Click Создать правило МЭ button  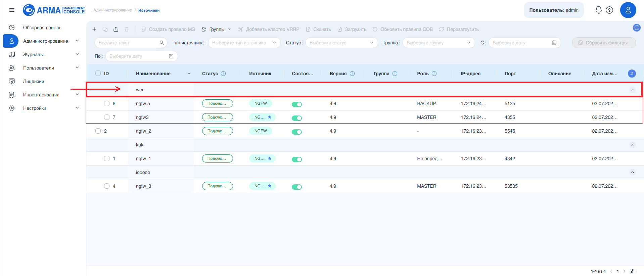coord(168,29)
